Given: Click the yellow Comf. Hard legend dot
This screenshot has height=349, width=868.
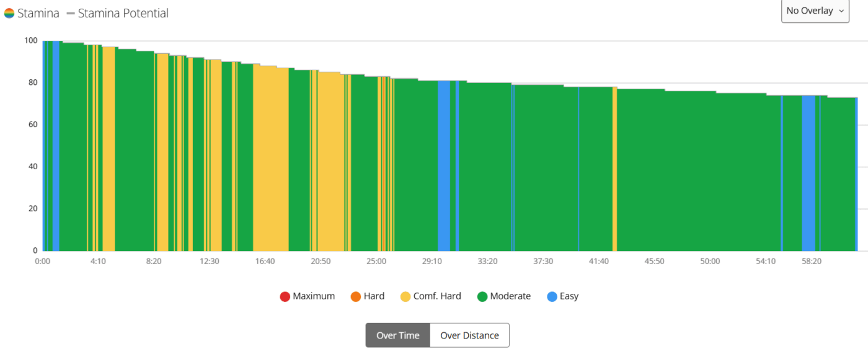Looking at the screenshot, I should pos(405,296).
